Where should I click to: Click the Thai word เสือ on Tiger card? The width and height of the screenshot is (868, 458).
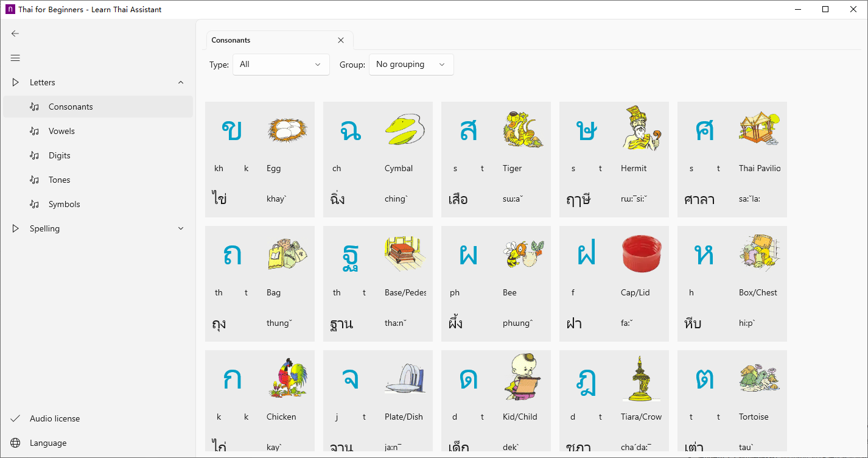[x=458, y=199]
